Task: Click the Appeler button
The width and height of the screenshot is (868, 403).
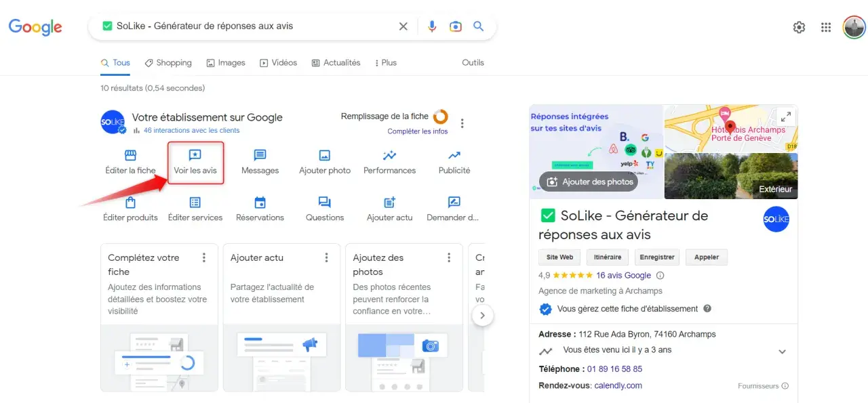Action: click(x=707, y=257)
